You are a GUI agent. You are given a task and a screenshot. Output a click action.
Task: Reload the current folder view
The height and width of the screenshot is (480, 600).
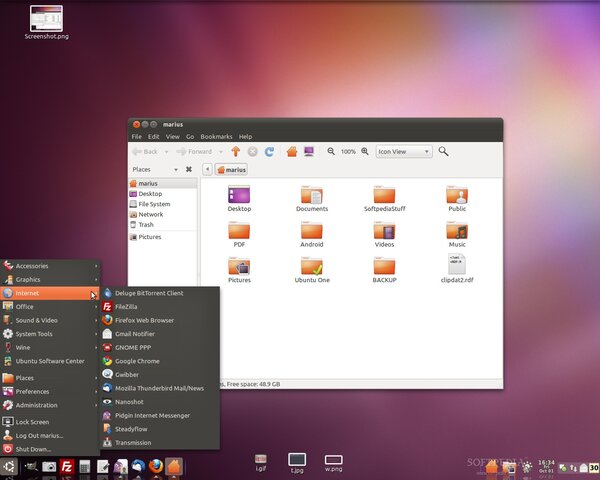(269, 152)
